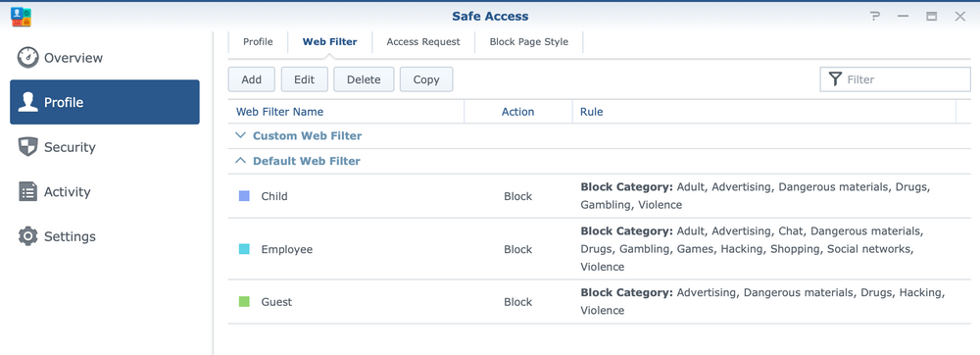The width and height of the screenshot is (980, 355).
Task: Select the Profile person icon
Action: (x=28, y=102)
